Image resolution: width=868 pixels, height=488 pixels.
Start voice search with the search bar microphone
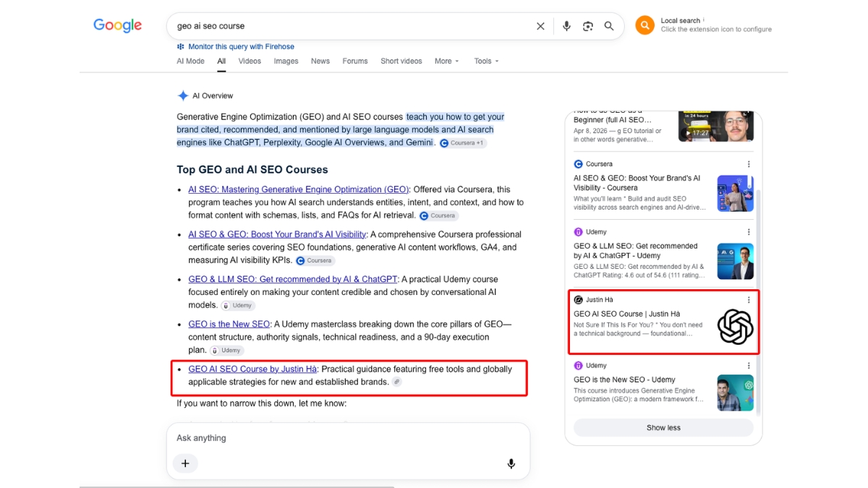(x=566, y=26)
